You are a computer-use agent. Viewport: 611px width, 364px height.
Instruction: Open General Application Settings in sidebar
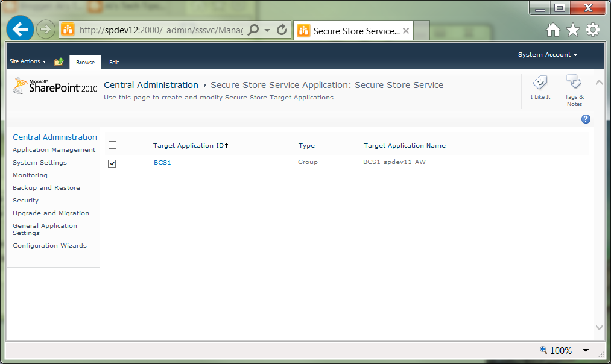tap(45, 229)
